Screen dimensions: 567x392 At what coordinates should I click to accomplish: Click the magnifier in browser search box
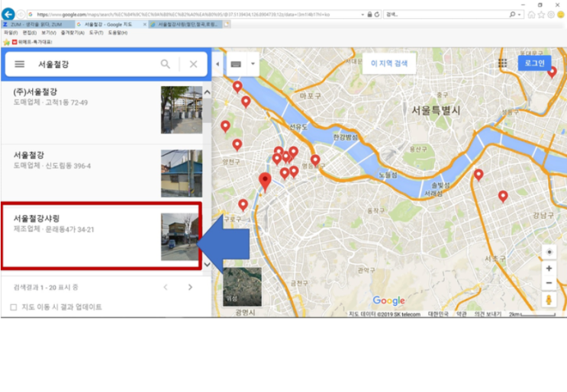(512, 14)
